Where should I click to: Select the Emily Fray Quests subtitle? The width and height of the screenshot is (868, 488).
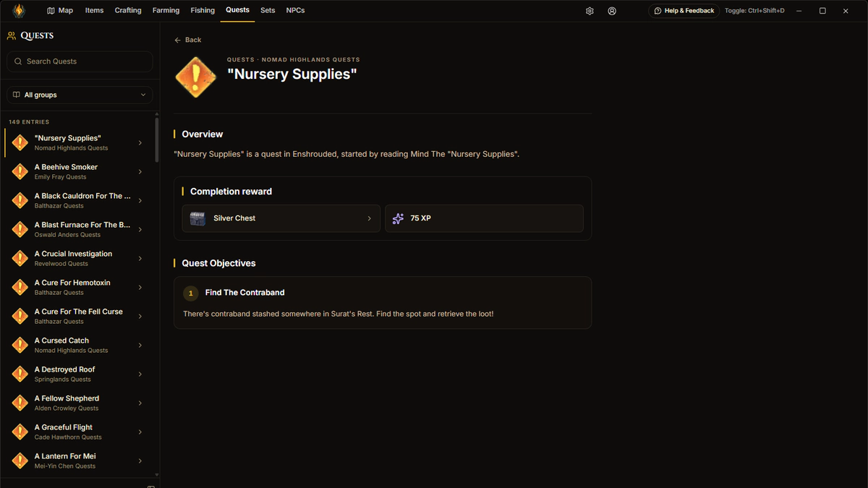pos(60,177)
